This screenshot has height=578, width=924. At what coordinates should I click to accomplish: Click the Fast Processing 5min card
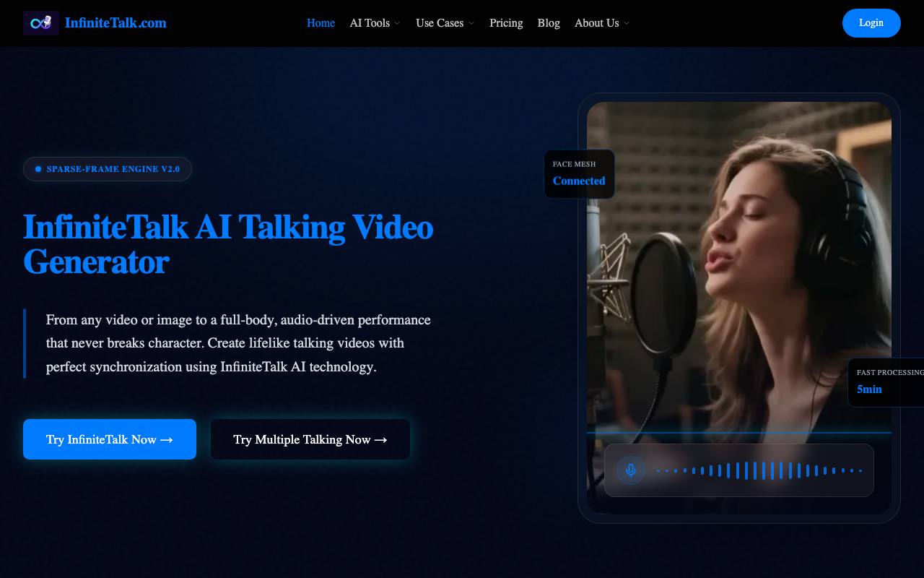click(x=886, y=382)
